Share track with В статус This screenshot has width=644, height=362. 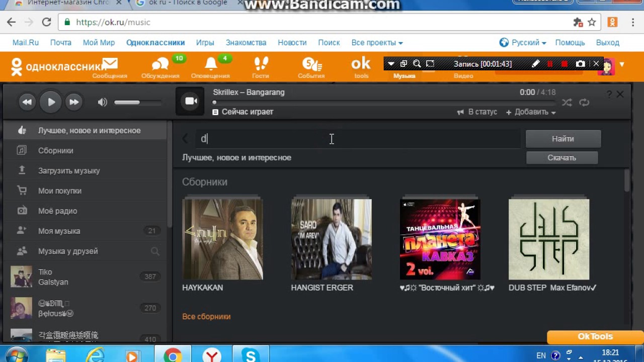(x=477, y=112)
